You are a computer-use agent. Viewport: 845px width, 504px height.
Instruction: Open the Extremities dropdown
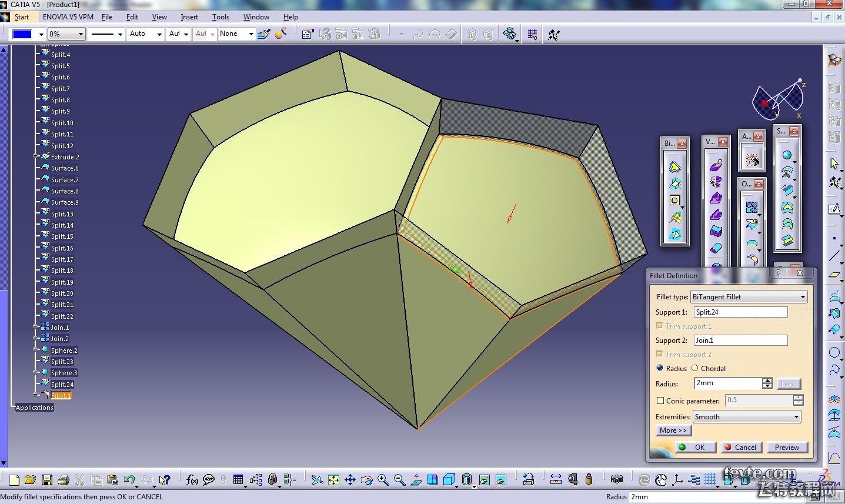click(x=747, y=417)
